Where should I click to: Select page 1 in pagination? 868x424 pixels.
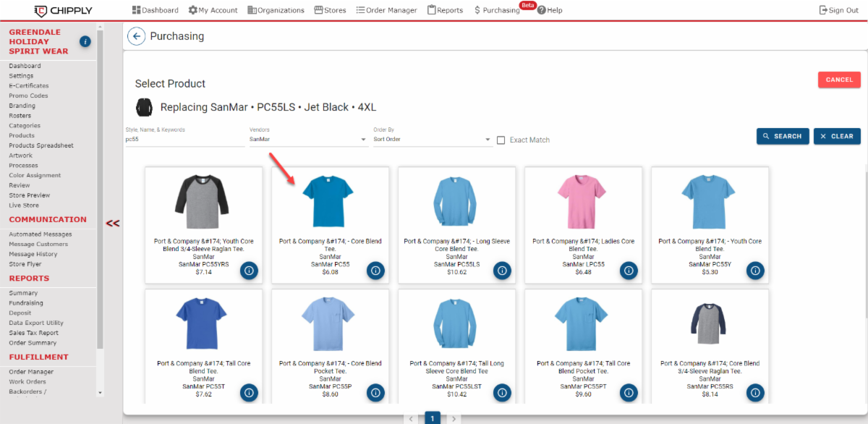432,418
